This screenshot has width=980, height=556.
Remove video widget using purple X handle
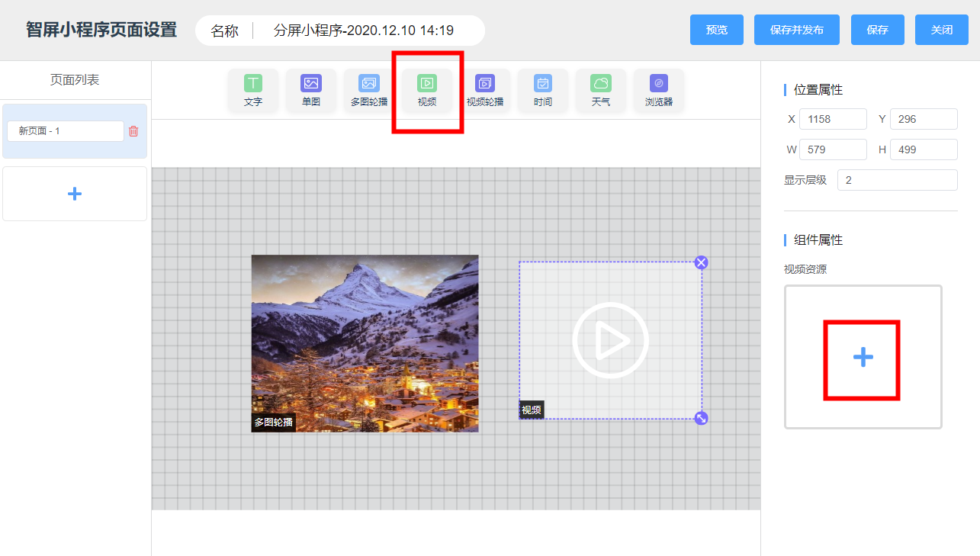coord(702,262)
